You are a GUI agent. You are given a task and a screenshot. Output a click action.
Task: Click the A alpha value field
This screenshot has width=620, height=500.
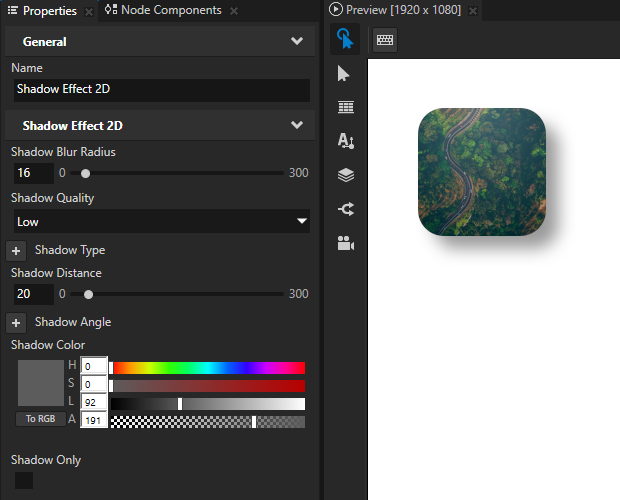pos(94,420)
